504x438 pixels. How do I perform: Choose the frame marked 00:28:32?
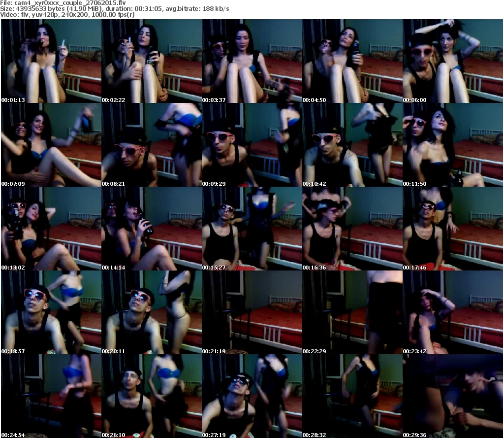(352, 396)
